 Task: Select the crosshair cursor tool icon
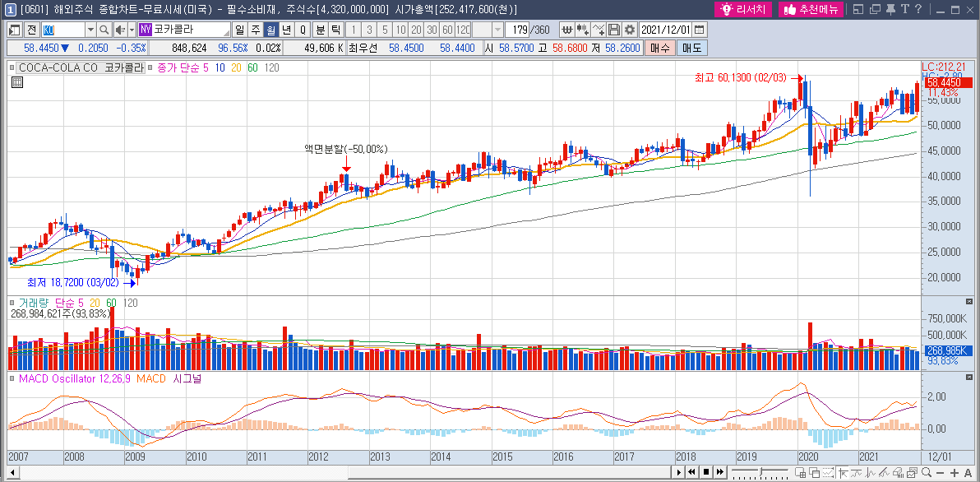tap(844, 473)
